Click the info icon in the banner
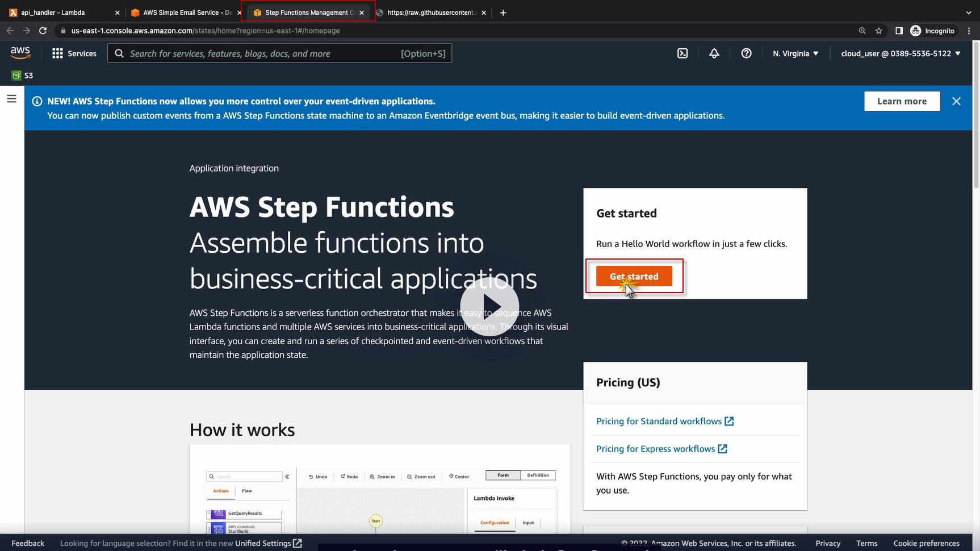Image resolution: width=980 pixels, height=551 pixels. (x=37, y=101)
